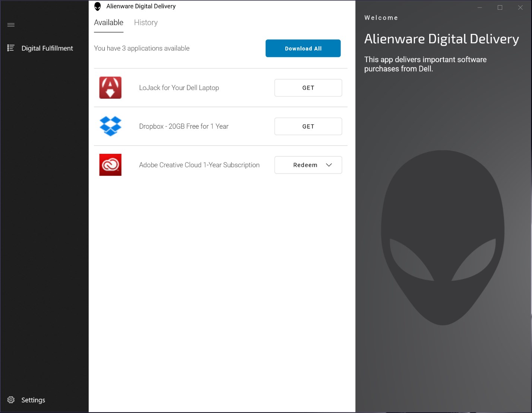The width and height of the screenshot is (532, 413).
Task: Click the Alienware Digital Delivery welcome heading
Action: point(441,39)
